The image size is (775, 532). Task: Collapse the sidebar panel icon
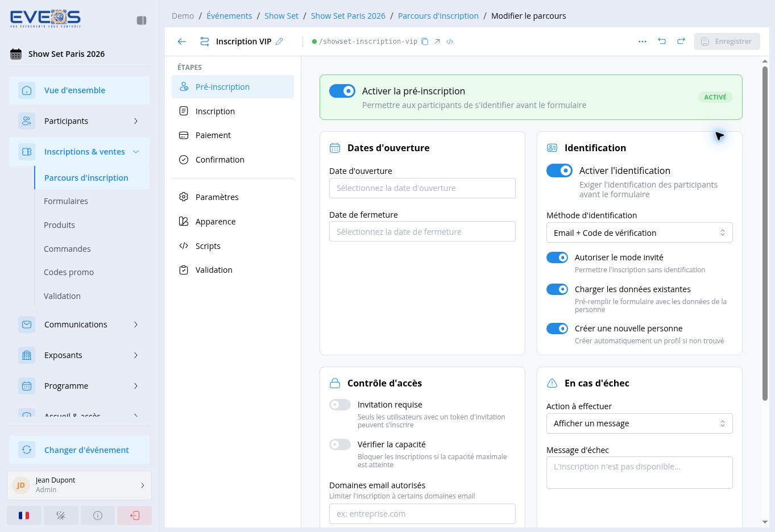[x=142, y=20]
